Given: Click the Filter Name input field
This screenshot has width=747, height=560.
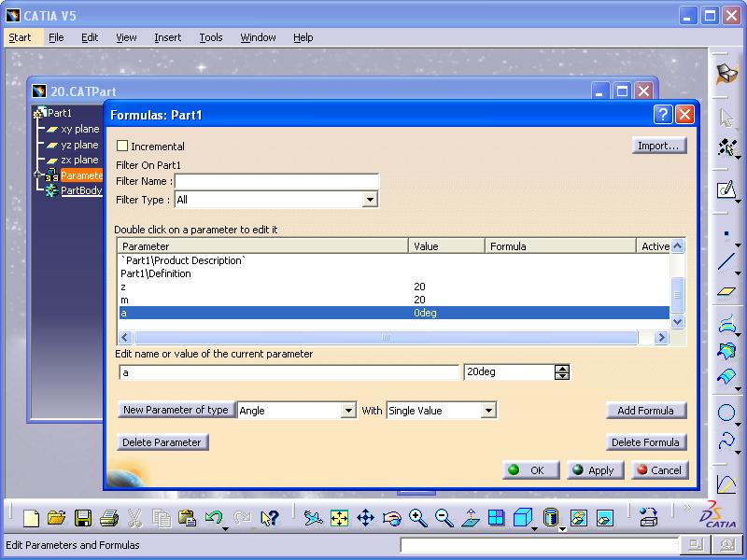Looking at the screenshot, I should [276, 181].
